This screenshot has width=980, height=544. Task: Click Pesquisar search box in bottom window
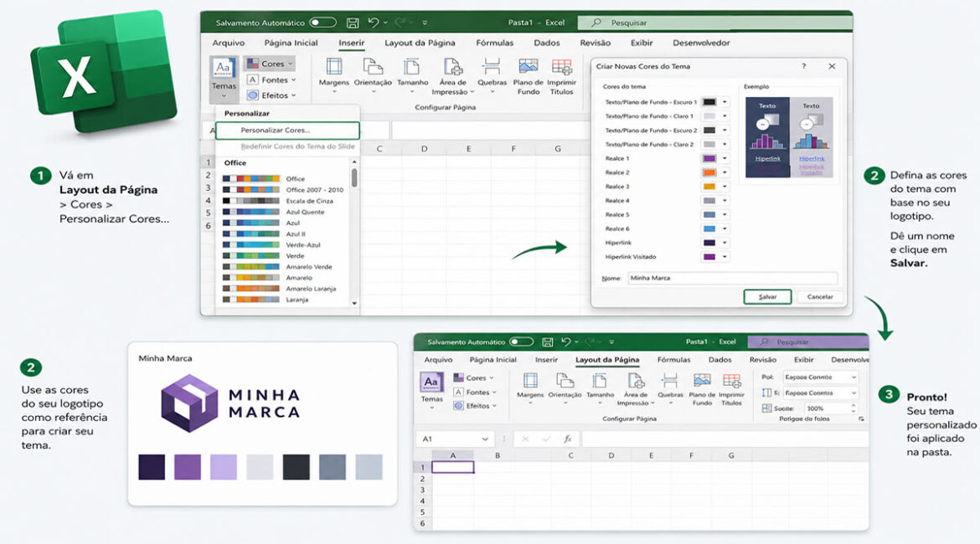[807, 341]
